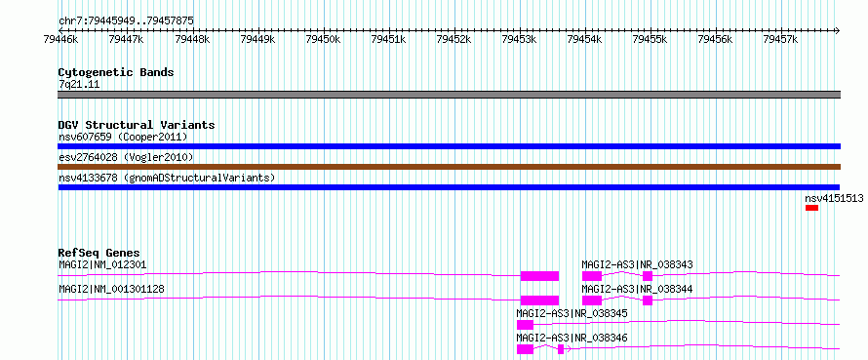Image resolution: width=868 pixels, height=360 pixels.
Task: Open the MAGI2-AS3|NR_038345 transcript label
Action: point(572,313)
